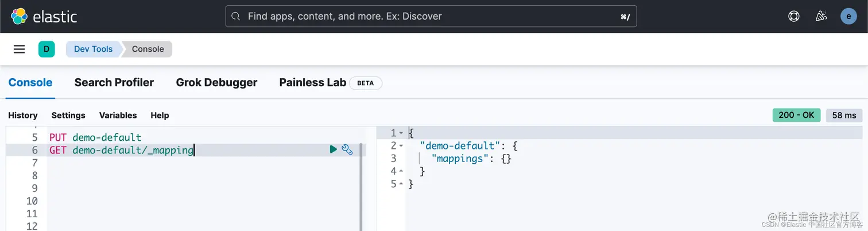Switch to the Grok Debugger tab
The width and height of the screenshot is (868, 231).
click(x=216, y=82)
